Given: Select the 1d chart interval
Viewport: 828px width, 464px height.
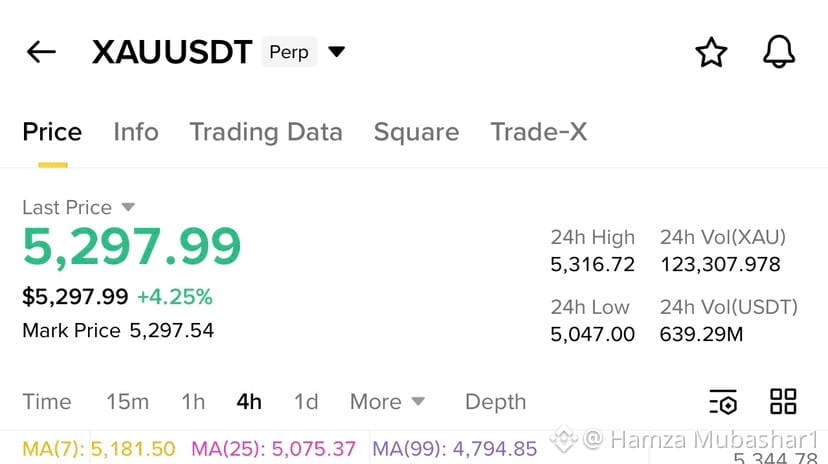Looking at the screenshot, I should tap(306, 402).
